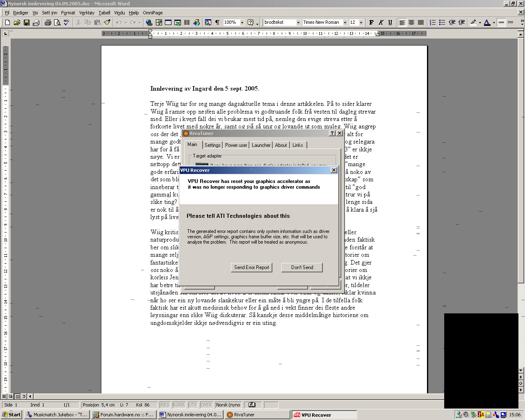This screenshot has width=525, height=420.
Task: Open the Fil menu
Action: (7, 13)
